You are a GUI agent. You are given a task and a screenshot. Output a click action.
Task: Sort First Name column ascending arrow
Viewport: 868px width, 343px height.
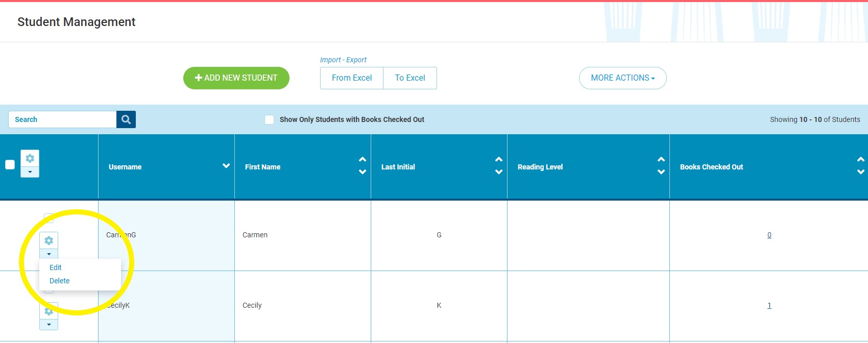pyautogui.click(x=363, y=160)
